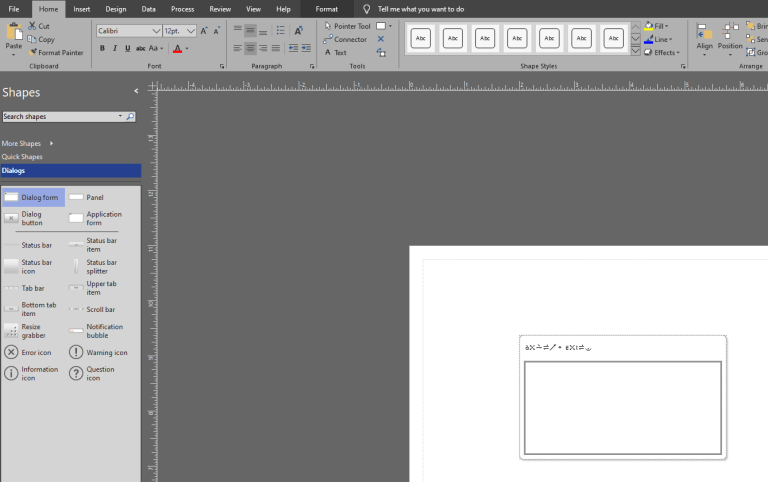The image size is (768, 482).
Task: Open the Calibri font name dropdown
Action: click(156, 31)
